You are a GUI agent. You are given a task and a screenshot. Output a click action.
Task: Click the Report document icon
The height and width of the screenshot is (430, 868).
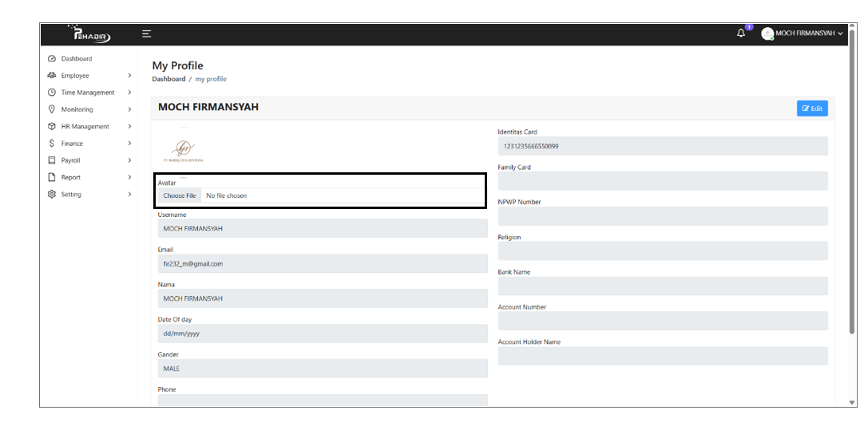[52, 177]
